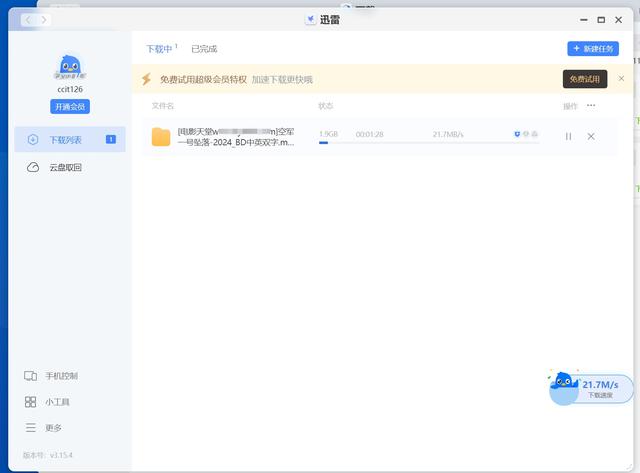Click the 21.7MB/s speed value in the row
Screen dimensions: 640x473
(x=448, y=134)
